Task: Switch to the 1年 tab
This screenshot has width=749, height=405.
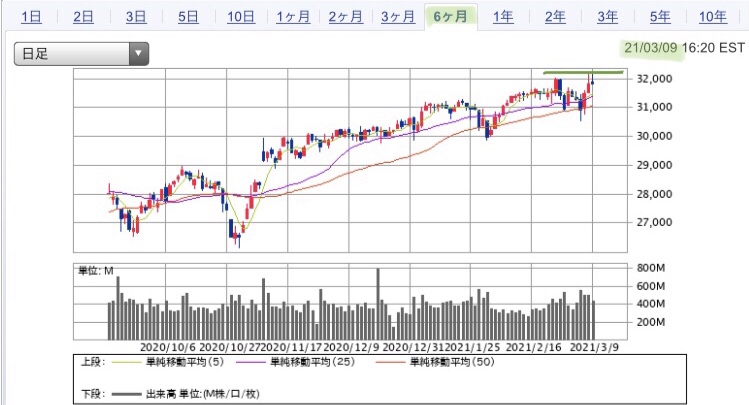Action: click(502, 16)
